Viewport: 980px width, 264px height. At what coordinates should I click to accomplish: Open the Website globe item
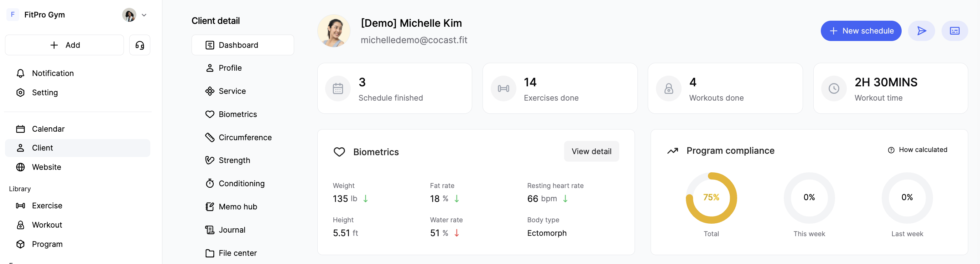pos(46,167)
